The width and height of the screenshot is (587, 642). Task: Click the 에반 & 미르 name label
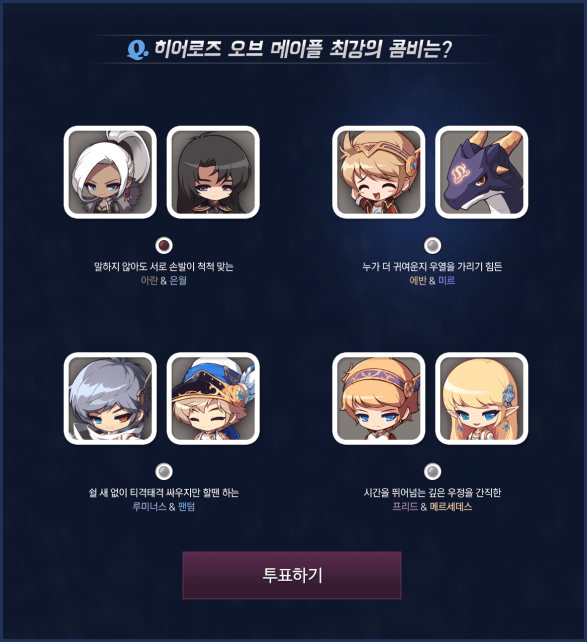(x=432, y=280)
